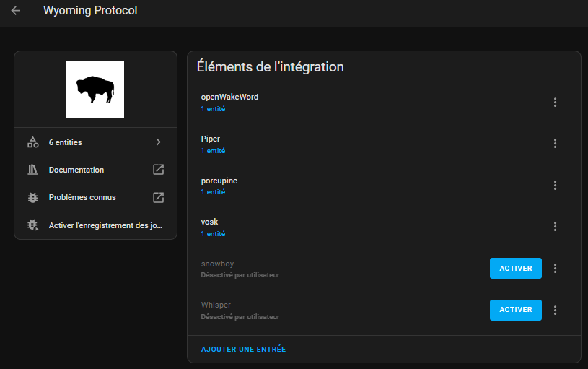The width and height of the screenshot is (588, 369).
Task: Click the Problèmes connus bug icon
Action: pos(33,197)
